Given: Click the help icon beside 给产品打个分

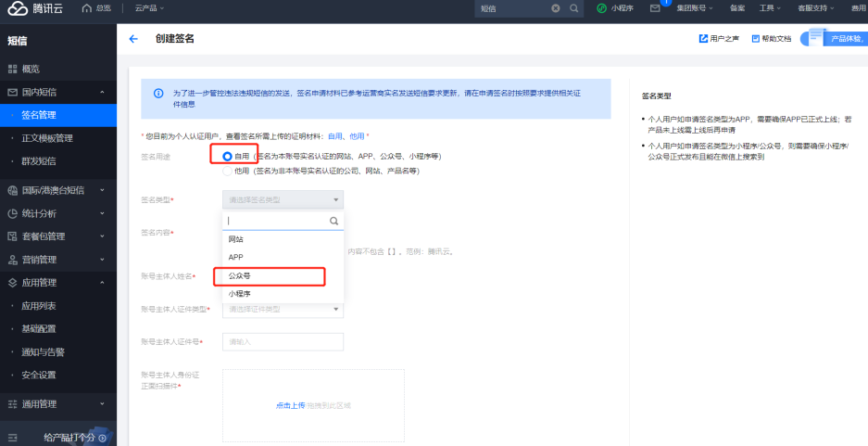Looking at the screenshot, I should coord(103,439).
